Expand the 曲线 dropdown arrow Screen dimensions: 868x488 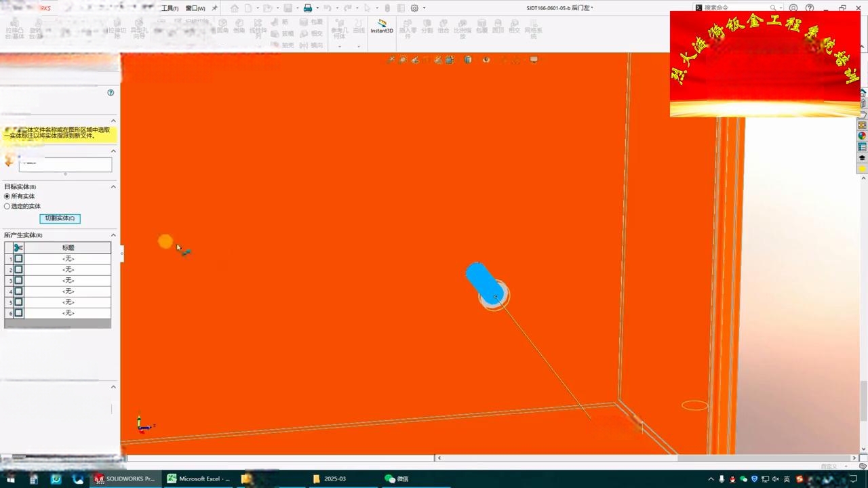click(x=359, y=46)
